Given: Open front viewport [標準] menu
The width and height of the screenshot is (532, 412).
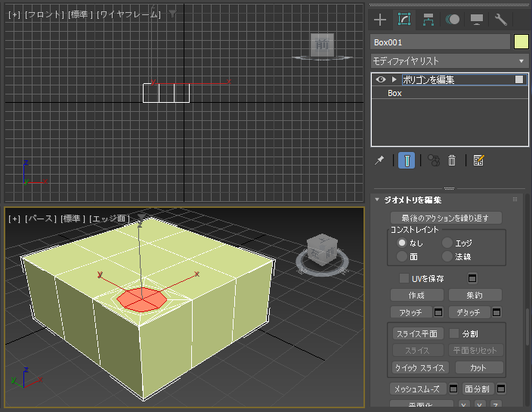Looking at the screenshot, I should [80, 14].
